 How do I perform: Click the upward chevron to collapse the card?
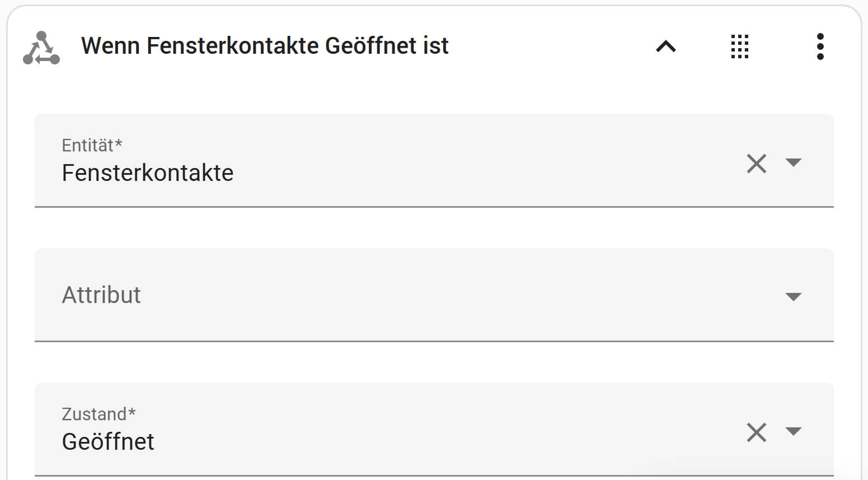tap(665, 46)
